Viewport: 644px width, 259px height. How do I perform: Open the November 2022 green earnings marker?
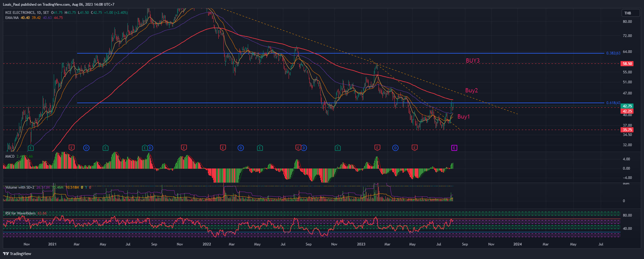coord(338,148)
